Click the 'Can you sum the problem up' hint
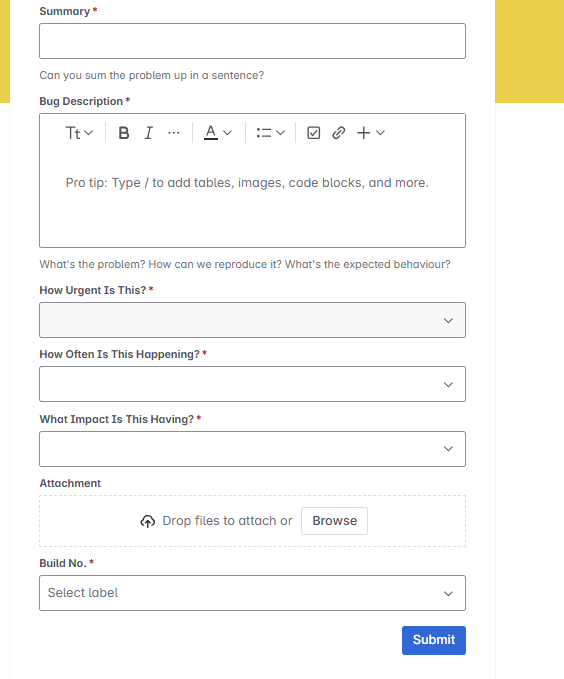Screen dimensions: 564x679 point(152,75)
